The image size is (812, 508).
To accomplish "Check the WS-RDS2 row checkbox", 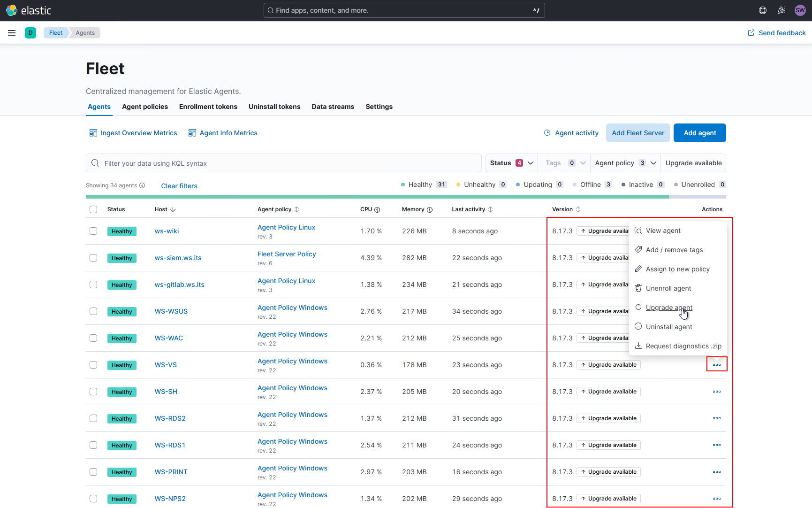I will coord(93,418).
